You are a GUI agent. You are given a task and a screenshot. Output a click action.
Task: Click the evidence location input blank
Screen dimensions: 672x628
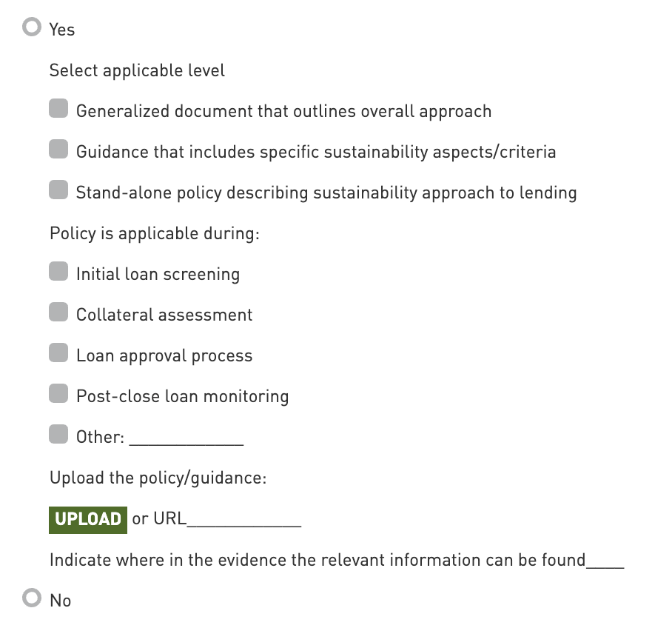pyautogui.click(x=605, y=561)
